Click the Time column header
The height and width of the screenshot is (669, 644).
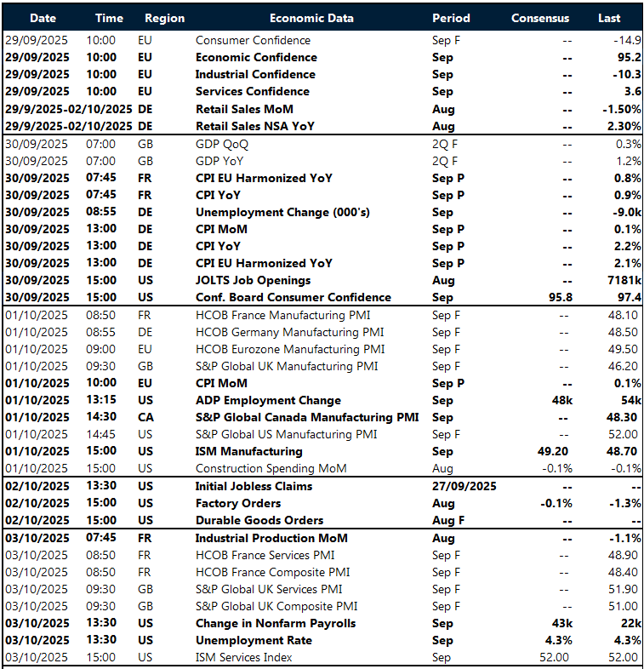(108, 18)
